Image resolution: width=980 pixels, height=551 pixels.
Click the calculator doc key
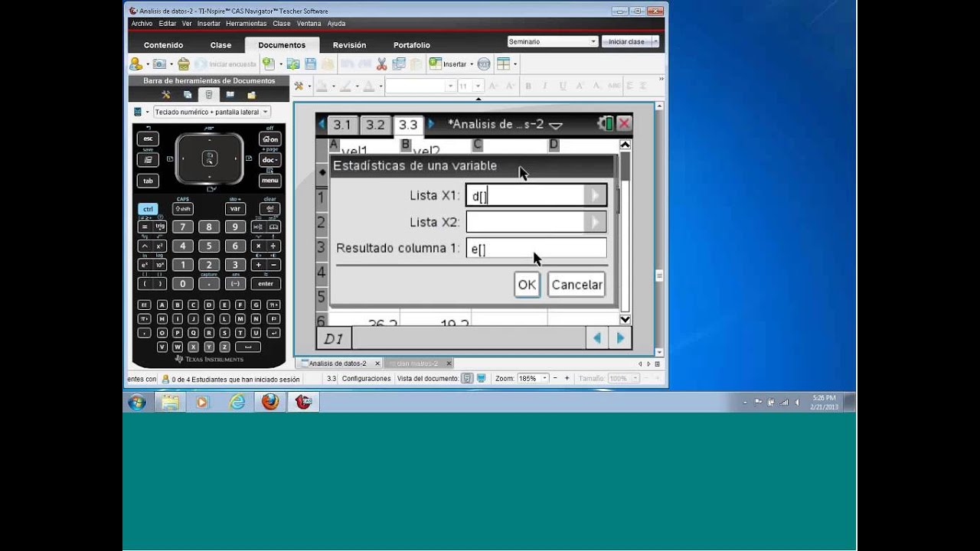coord(269,160)
